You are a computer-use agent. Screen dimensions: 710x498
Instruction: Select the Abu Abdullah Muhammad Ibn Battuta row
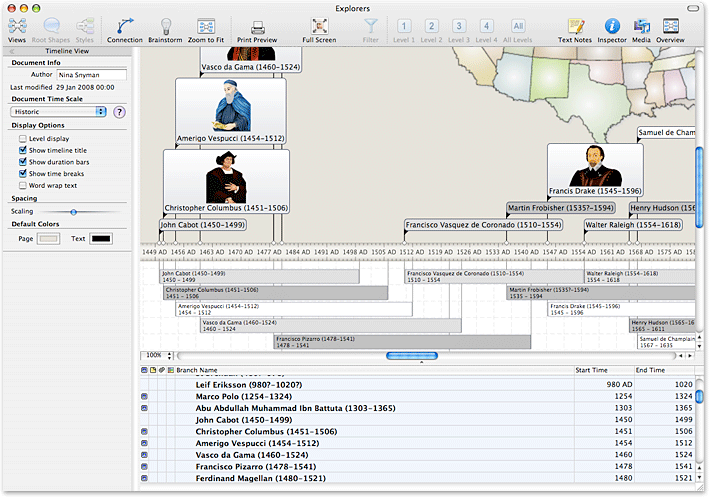(x=417, y=408)
